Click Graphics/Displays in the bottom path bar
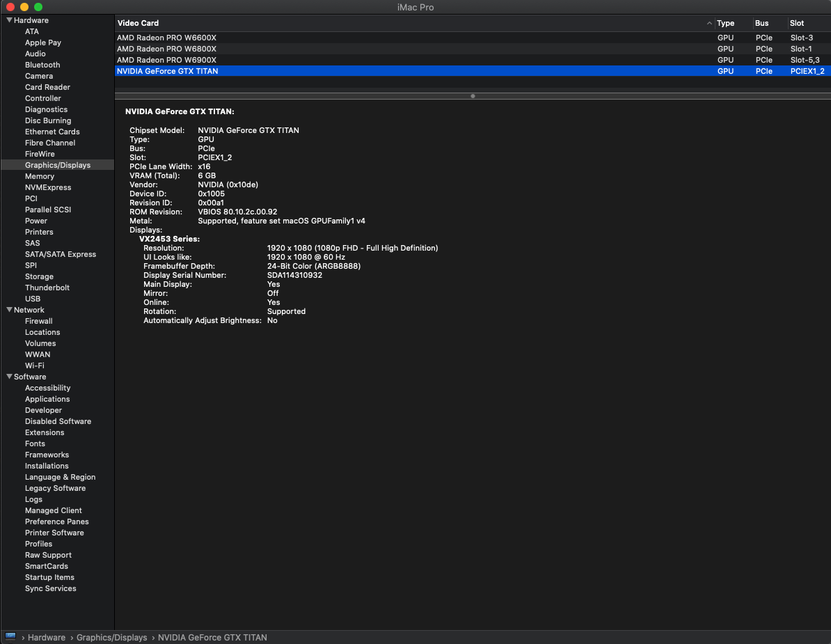Image resolution: width=831 pixels, height=644 pixels. (112, 637)
